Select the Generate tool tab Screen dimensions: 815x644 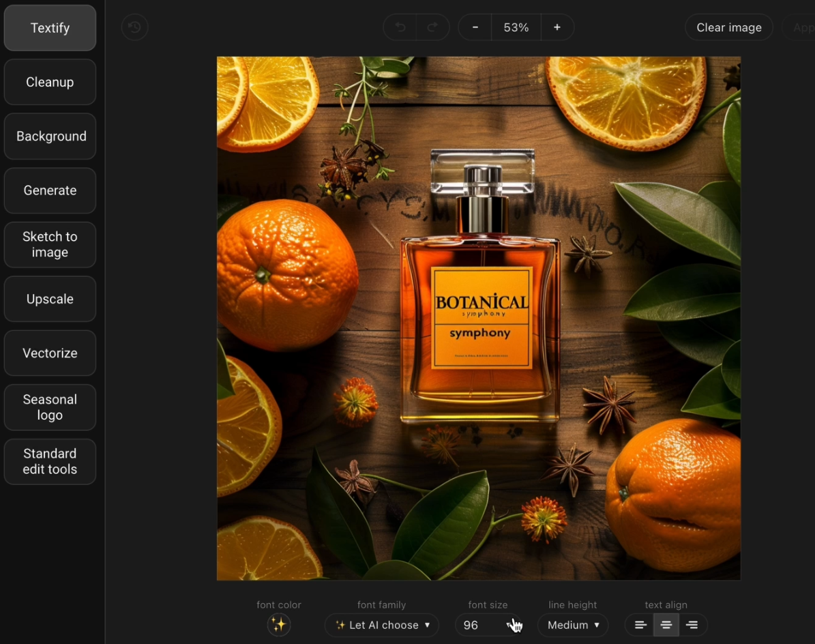pyautogui.click(x=50, y=190)
